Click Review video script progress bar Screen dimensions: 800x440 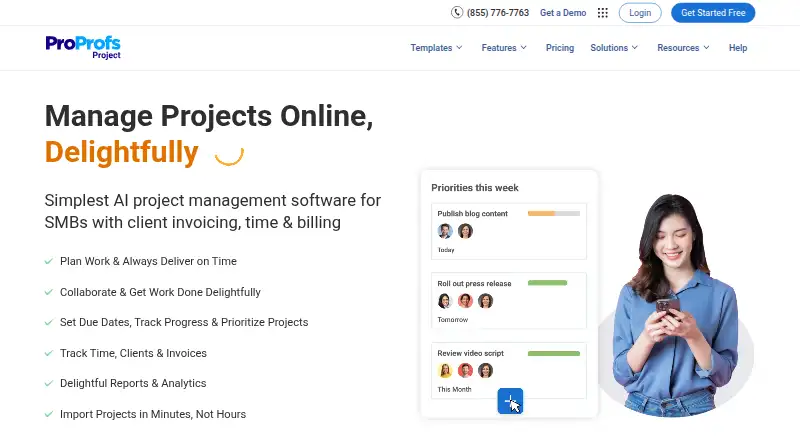pos(554,353)
